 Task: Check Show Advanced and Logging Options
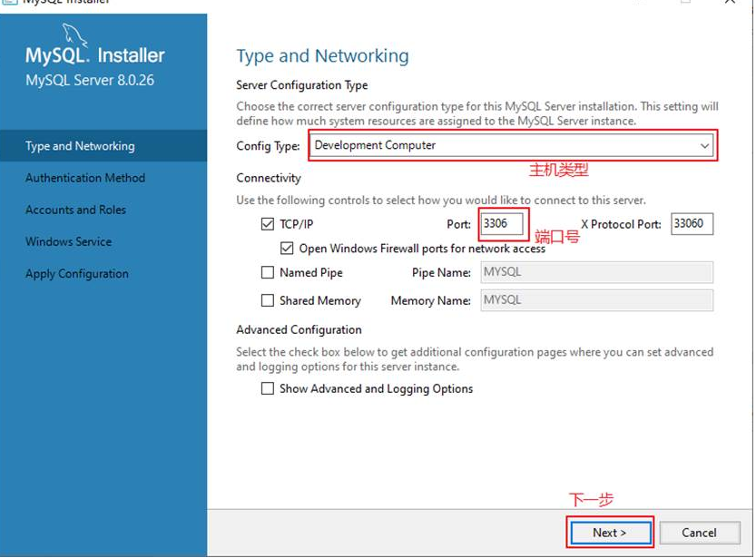tap(268, 388)
